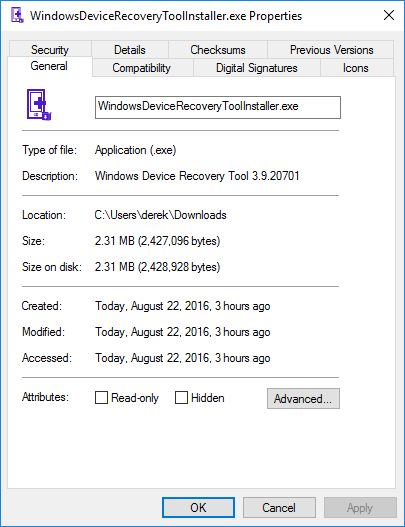Open the Security tab

50,49
